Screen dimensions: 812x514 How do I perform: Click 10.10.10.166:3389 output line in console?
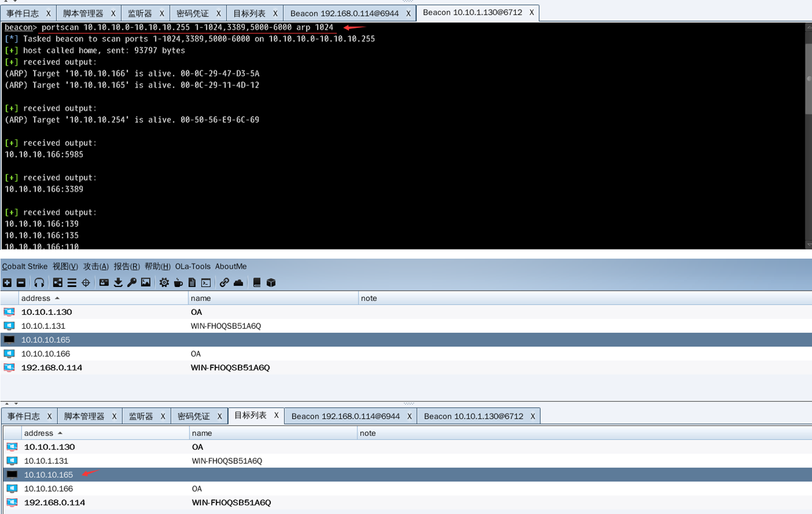[x=44, y=189]
